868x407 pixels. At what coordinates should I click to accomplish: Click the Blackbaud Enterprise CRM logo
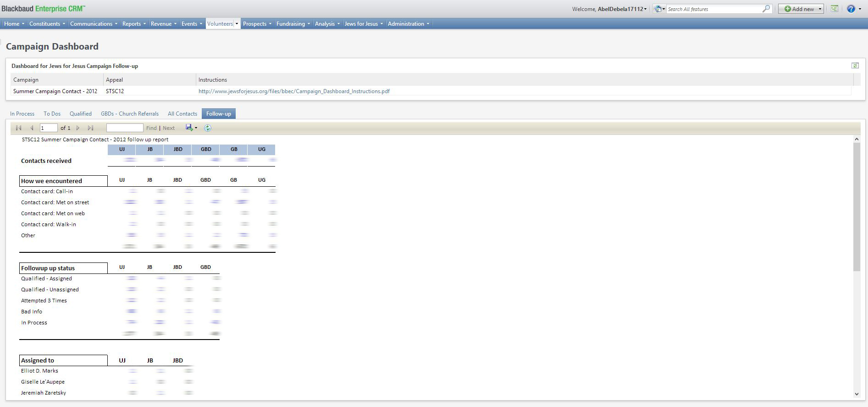pyautogui.click(x=43, y=9)
